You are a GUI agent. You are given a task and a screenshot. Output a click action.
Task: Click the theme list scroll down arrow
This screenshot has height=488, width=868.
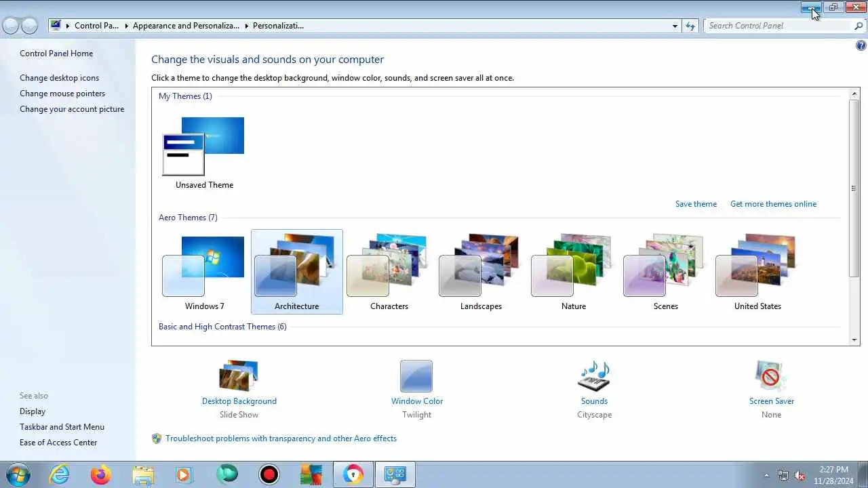click(854, 340)
